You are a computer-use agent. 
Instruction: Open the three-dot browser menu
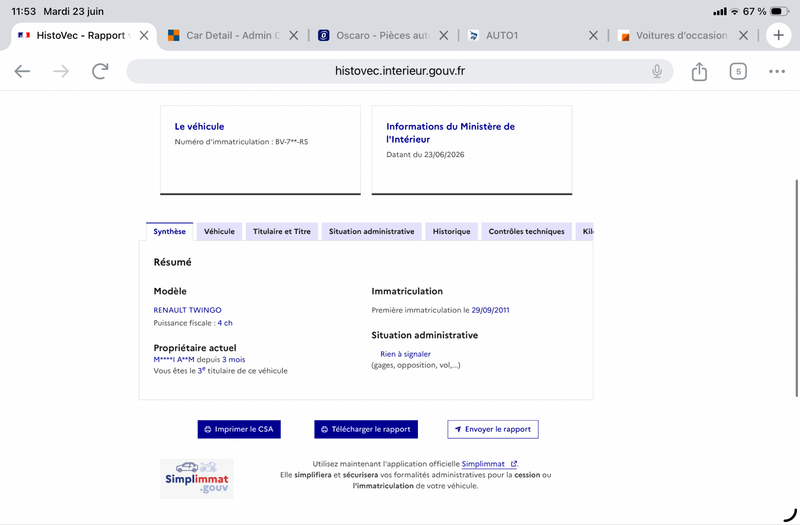(x=777, y=71)
